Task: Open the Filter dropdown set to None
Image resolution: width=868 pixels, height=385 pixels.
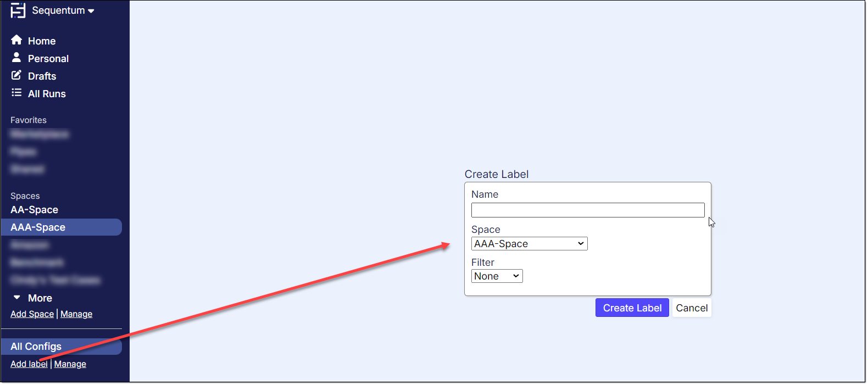Action: [x=497, y=276]
